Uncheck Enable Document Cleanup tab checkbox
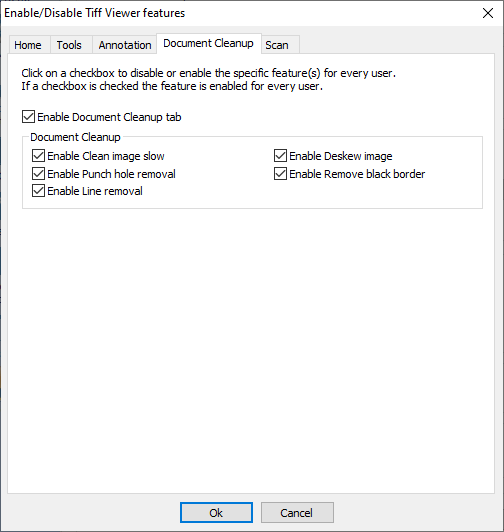 (x=28, y=117)
